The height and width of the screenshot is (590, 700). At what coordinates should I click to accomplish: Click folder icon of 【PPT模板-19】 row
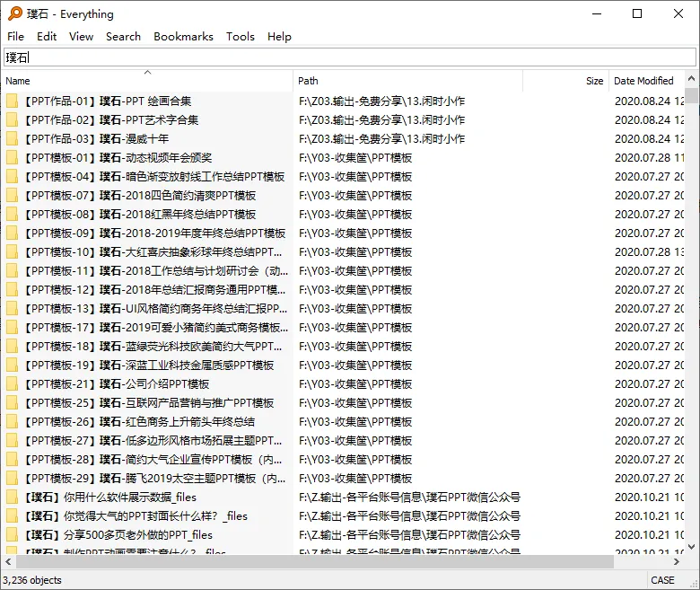coord(12,365)
